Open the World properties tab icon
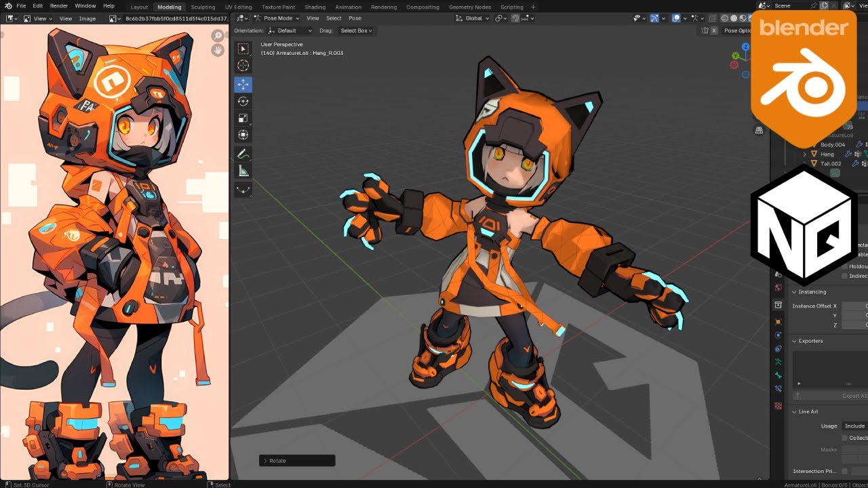The width and height of the screenshot is (868, 488). coord(778,287)
